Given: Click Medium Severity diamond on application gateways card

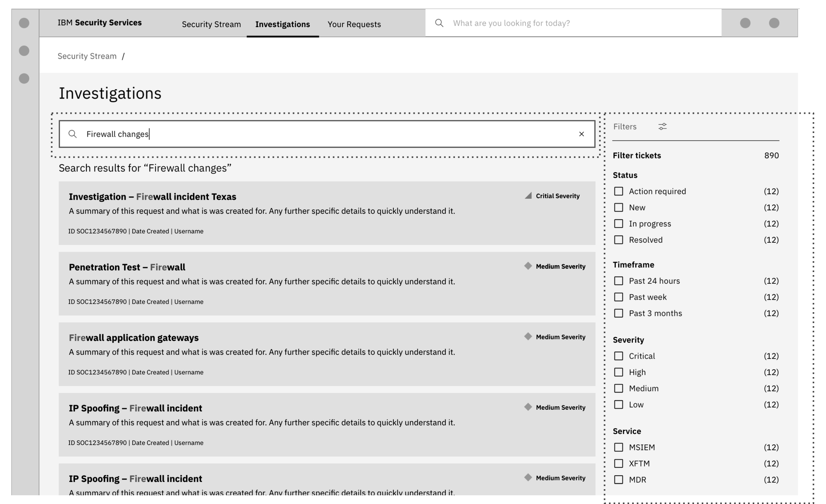Looking at the screenshot, I should coord(528,337).
